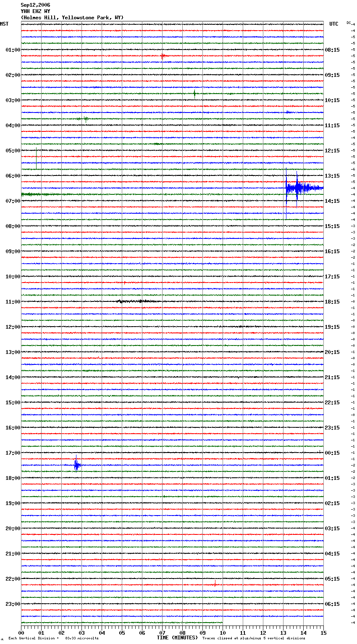
Task: Click the MST time label '20:00'
Action: [13, 529]
